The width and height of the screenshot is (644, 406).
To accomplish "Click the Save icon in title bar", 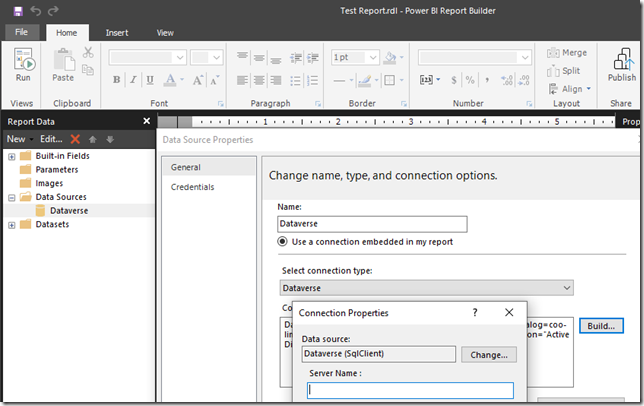I will coord(18,11).
